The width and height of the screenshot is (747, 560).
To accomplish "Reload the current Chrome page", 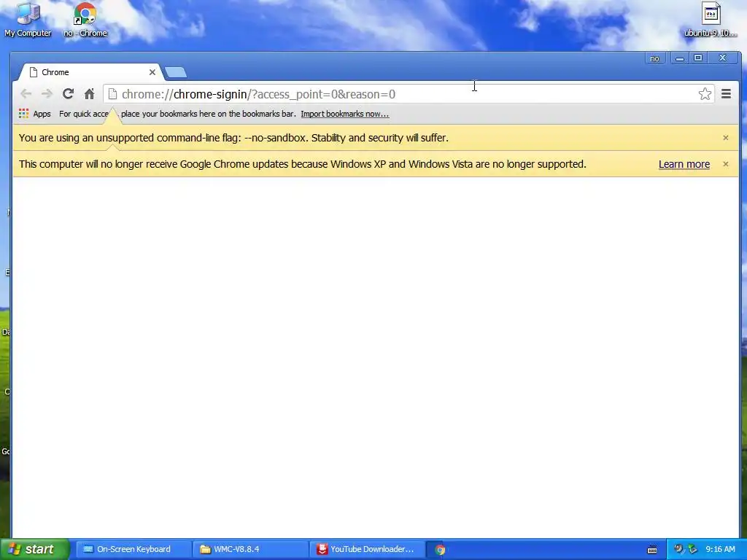I will click(68, 94).
